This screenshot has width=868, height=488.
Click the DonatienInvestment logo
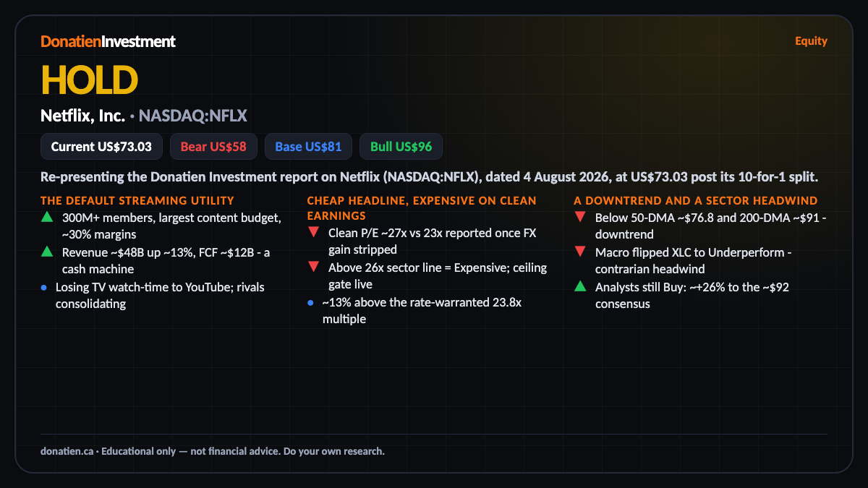[108, 41]
